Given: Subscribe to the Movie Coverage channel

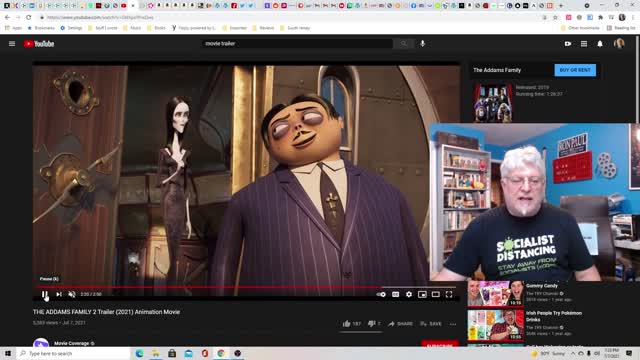Looking at the screenshot, I should pos(440,343).
